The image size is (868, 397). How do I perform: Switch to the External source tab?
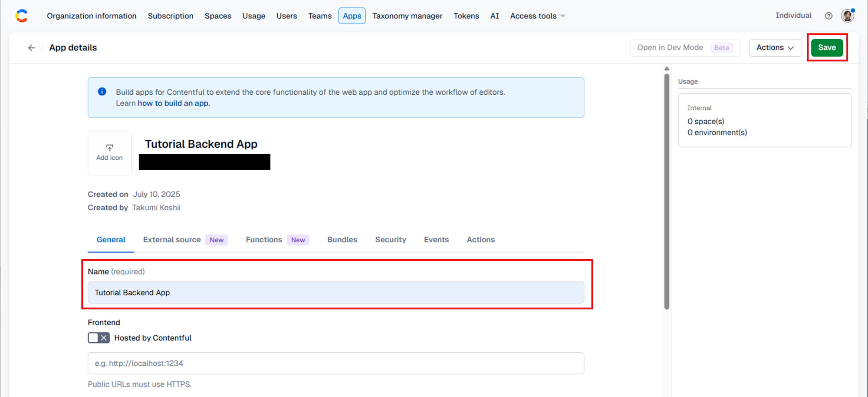pos(185,240)
